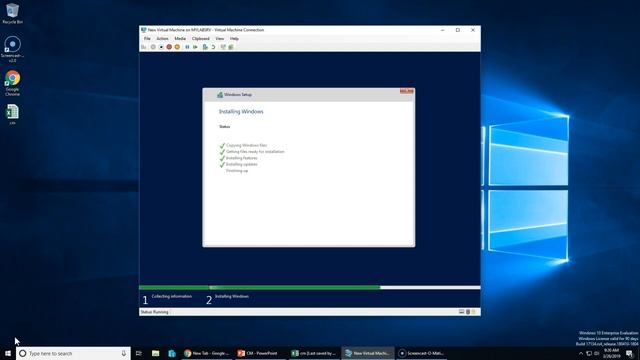Open the Windows Start menu
The image size is (640, 360).
pos(8,353)
